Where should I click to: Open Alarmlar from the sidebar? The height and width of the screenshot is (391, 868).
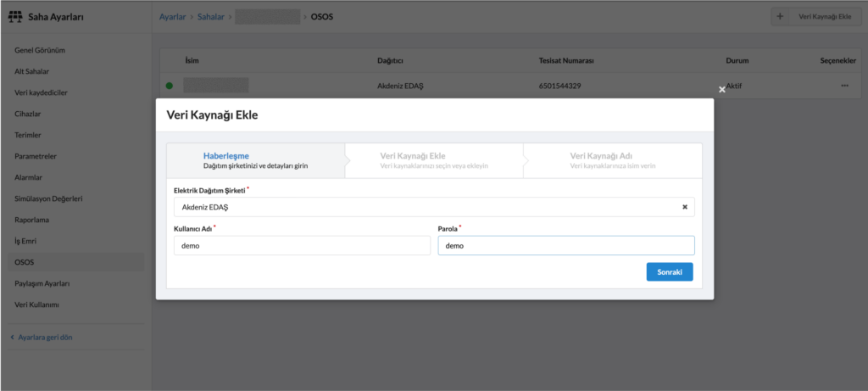coord(29,177)
